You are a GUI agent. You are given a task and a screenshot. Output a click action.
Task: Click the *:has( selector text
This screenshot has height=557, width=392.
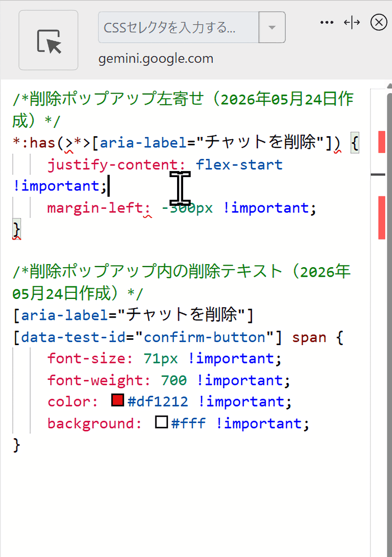(38, 143)
